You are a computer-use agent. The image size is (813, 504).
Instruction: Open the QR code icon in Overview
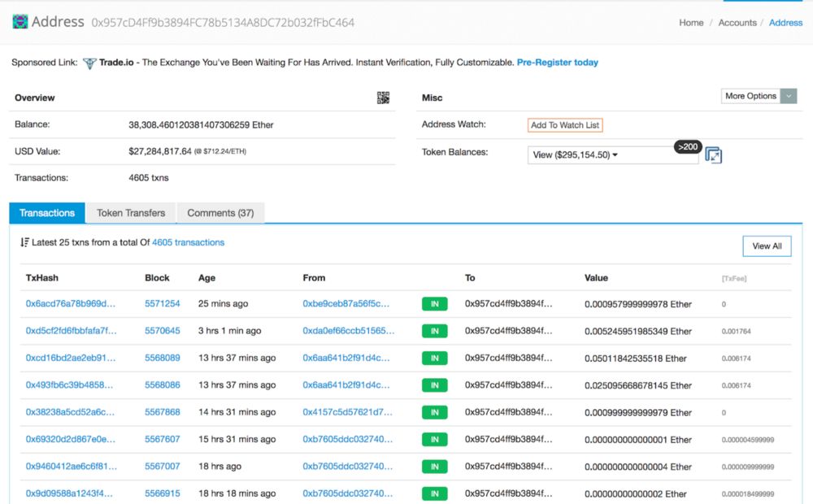click(x=383, y=98)
